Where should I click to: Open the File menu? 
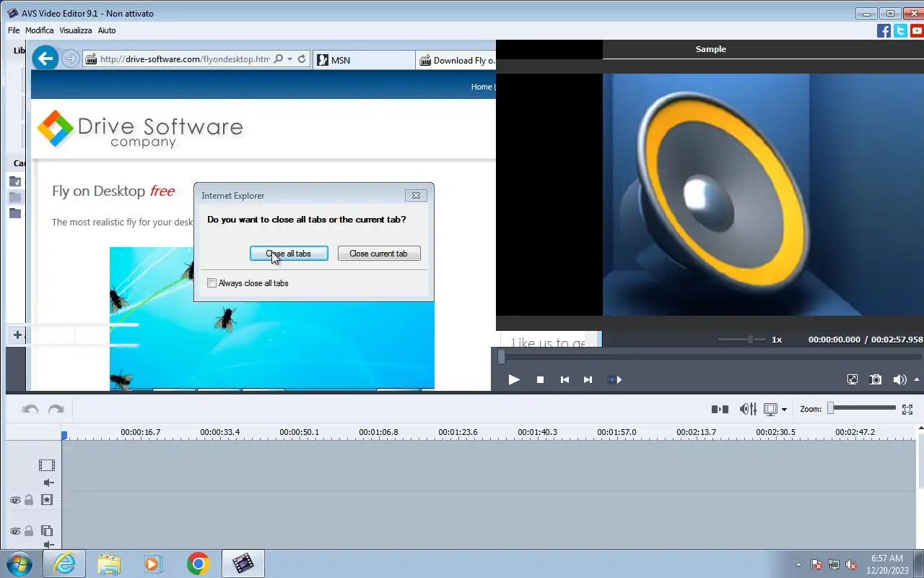coord(14,30)
